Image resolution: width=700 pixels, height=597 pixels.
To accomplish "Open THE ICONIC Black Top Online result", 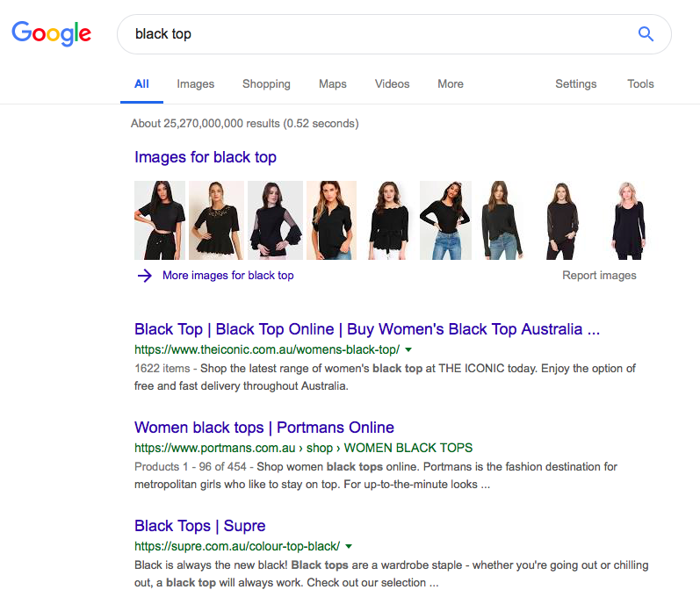I will [367, 329].
